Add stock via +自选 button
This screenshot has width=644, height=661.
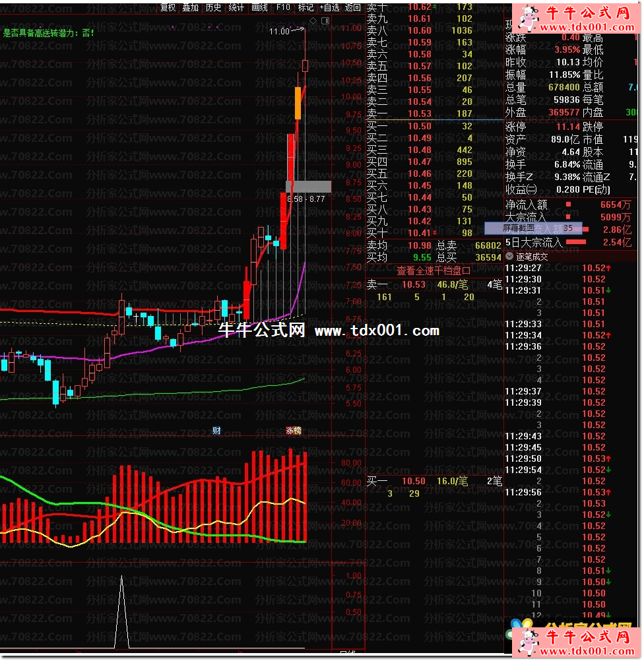pos(329,7)
